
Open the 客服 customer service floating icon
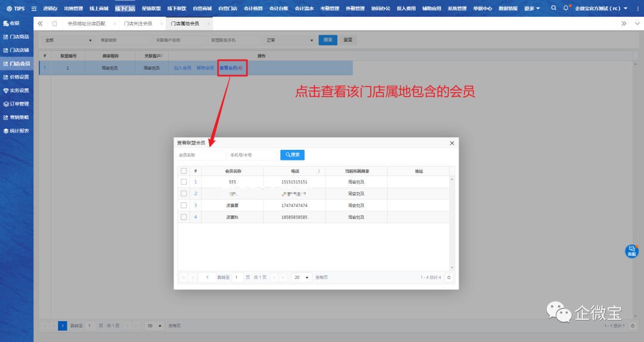pos(631,251)
